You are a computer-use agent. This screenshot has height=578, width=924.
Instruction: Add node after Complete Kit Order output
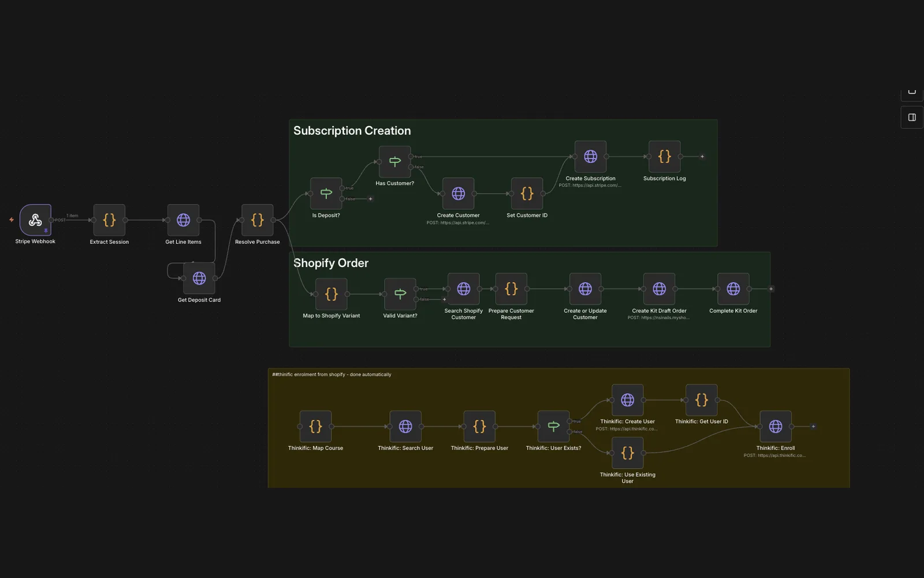coord(770,289)
